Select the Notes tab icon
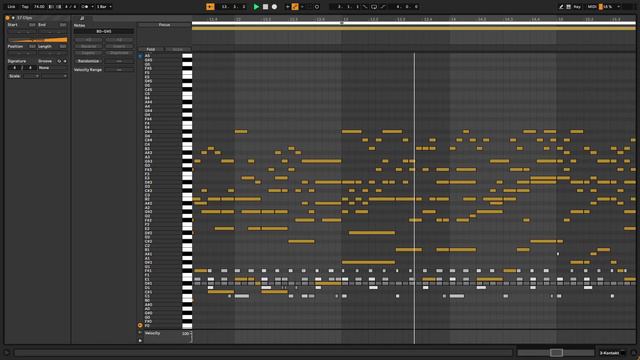Screen dimensions: 640x360 (82, 18)
